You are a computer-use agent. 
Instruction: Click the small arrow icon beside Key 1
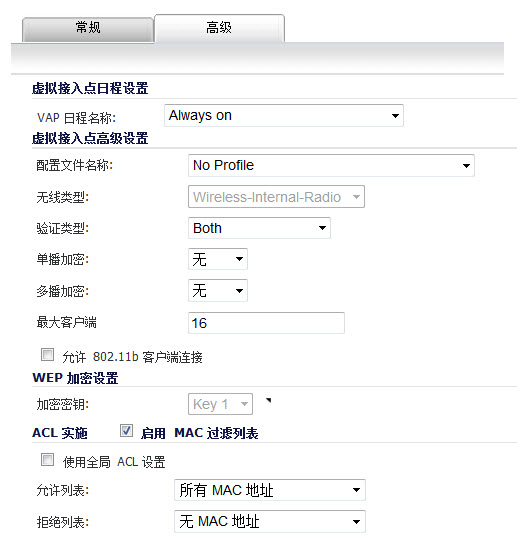pos(268,400)
